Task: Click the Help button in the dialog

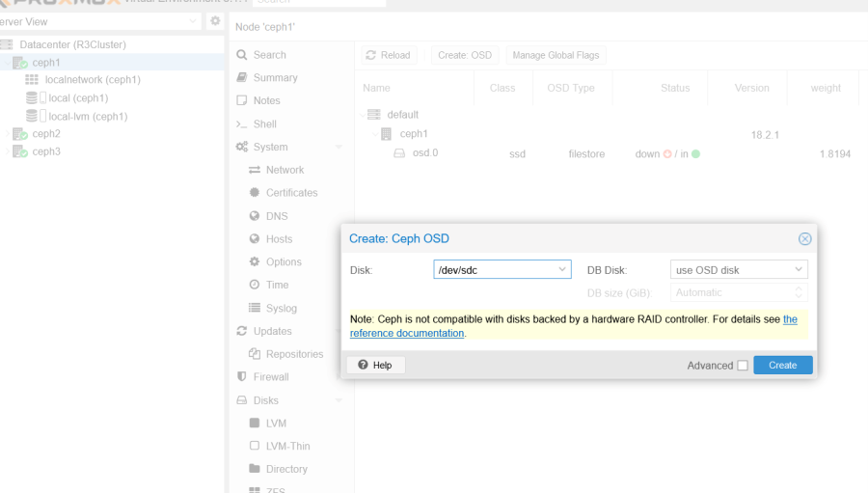Action: point(375,365)
